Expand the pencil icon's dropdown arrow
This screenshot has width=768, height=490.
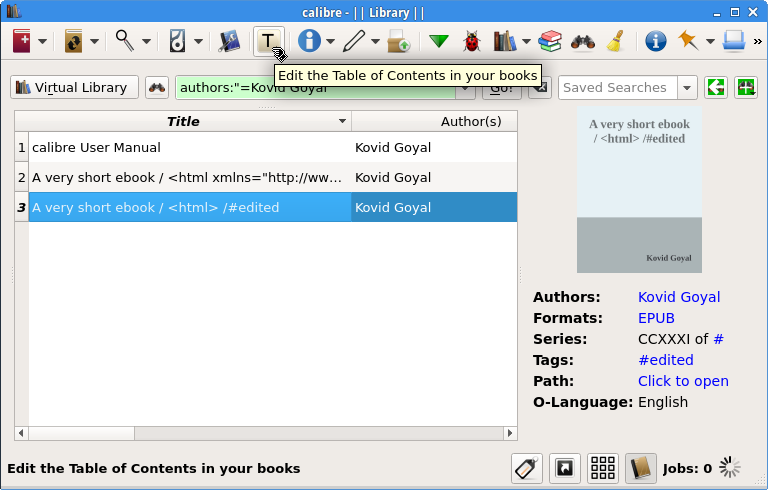376,42
